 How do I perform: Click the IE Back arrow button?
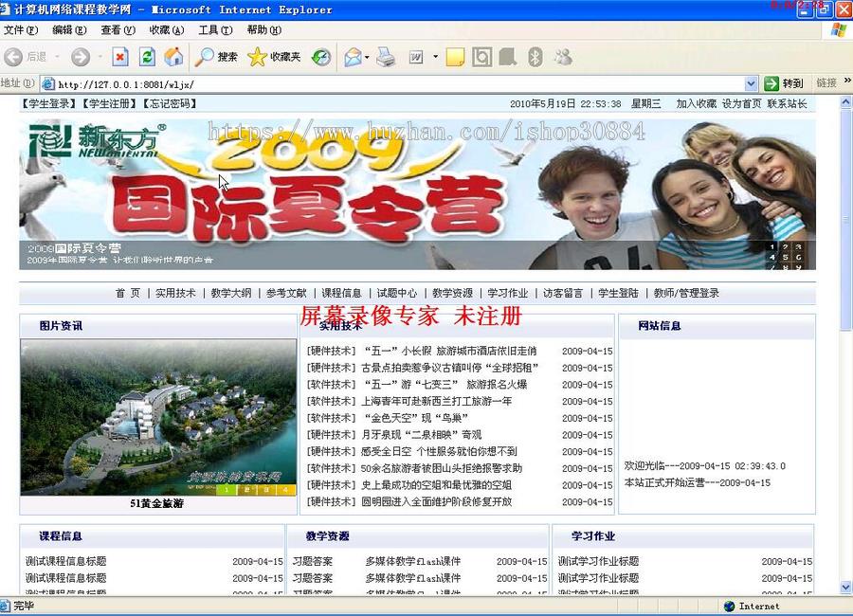13,57
